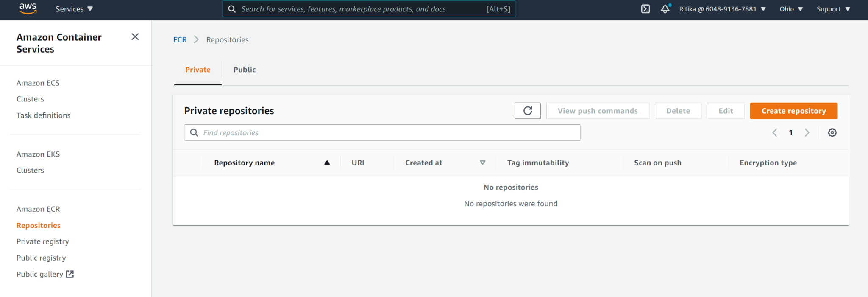
Task: Expand the Services dropdown menu
Action: click(74, 9)
